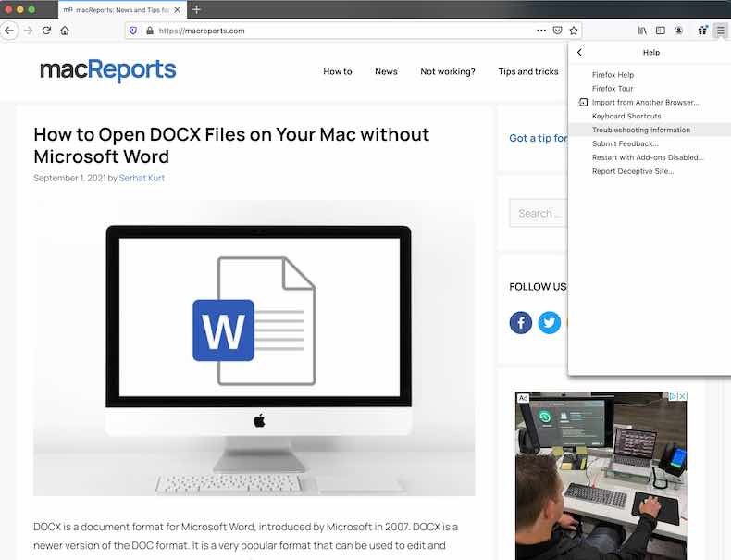Viewport: 731px width, 560px height.
Task: Open the Firefox home page icon
Action: pos(65,31)
